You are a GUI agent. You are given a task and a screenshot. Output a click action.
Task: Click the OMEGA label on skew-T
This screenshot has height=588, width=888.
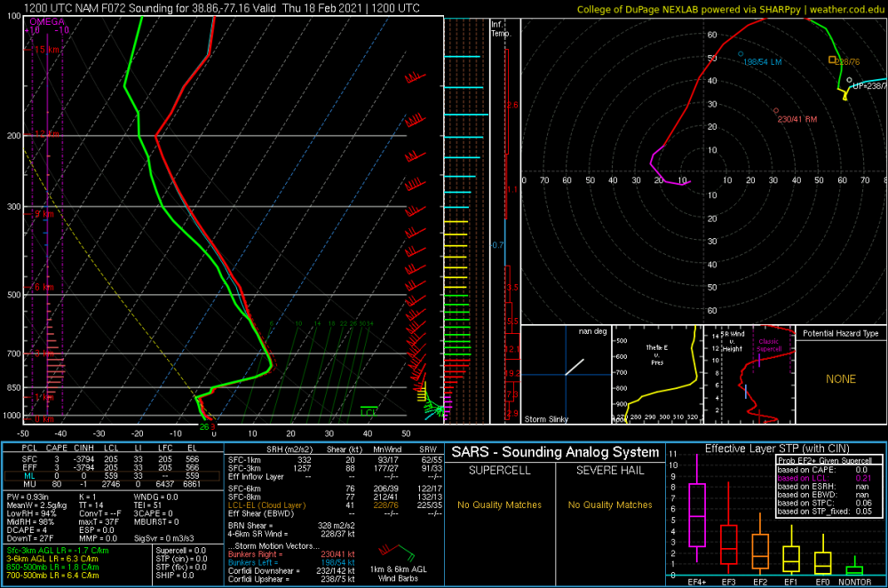pos(47,21)
